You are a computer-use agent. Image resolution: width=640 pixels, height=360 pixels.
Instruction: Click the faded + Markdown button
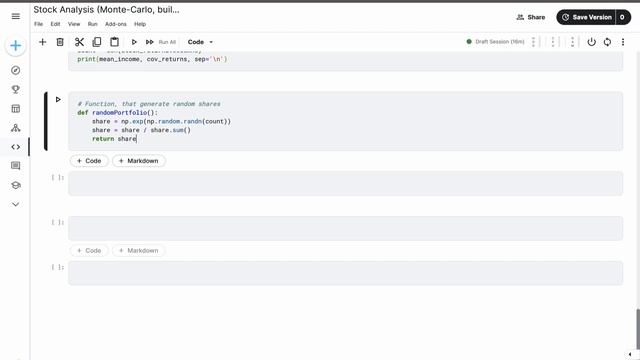139,251
